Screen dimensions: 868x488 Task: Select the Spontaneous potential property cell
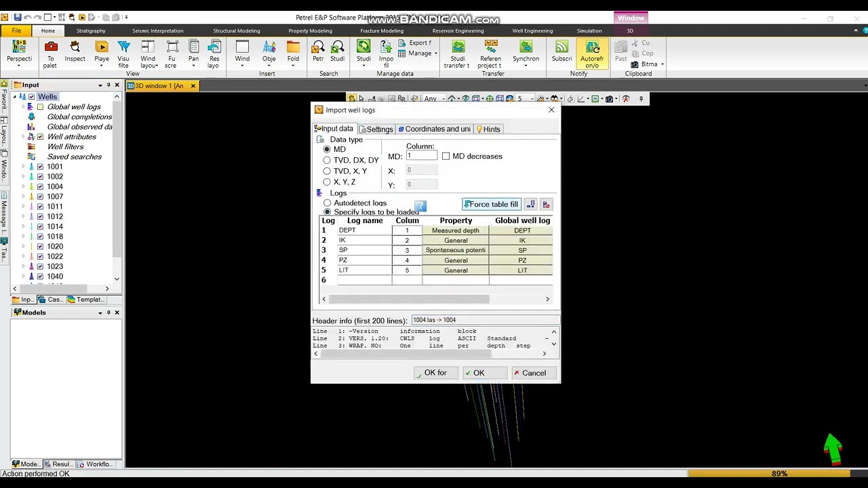coord(455,250)
